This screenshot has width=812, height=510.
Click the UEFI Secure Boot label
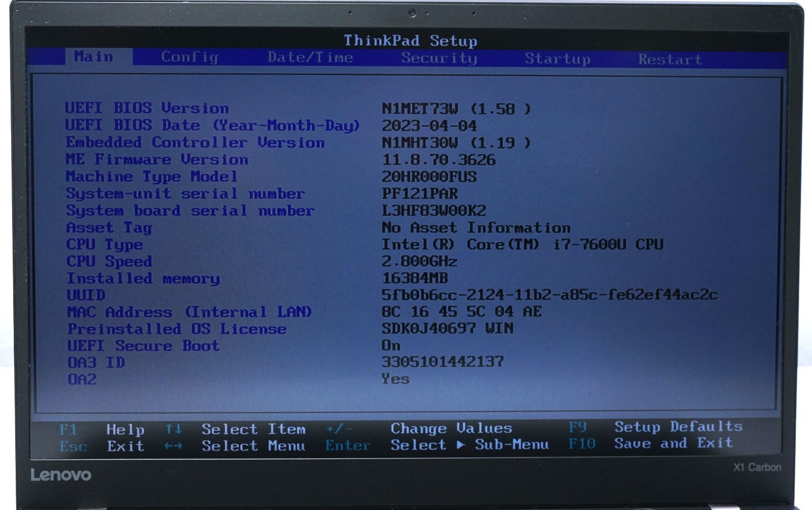[x=143, y=346]
